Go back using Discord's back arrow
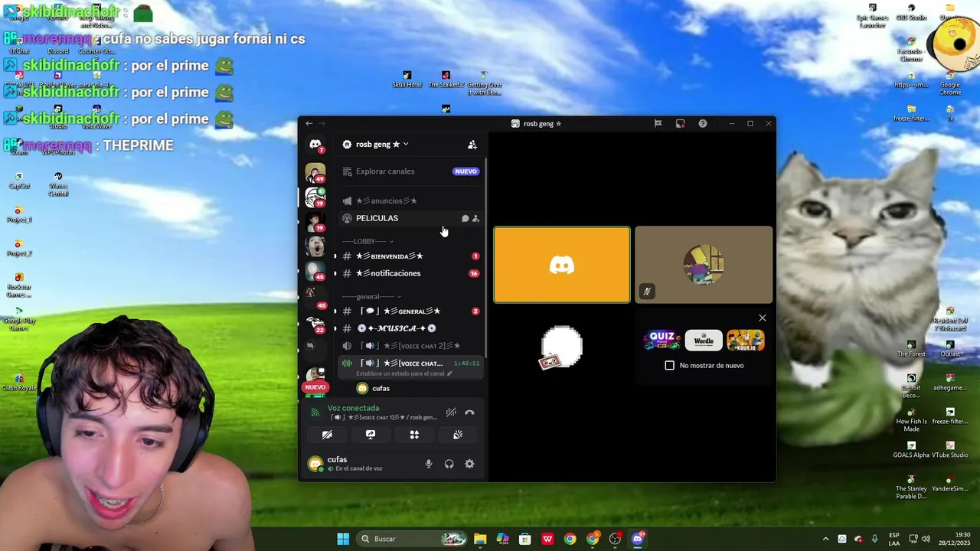This screenshot has width=980, height=551. point(309,123)
